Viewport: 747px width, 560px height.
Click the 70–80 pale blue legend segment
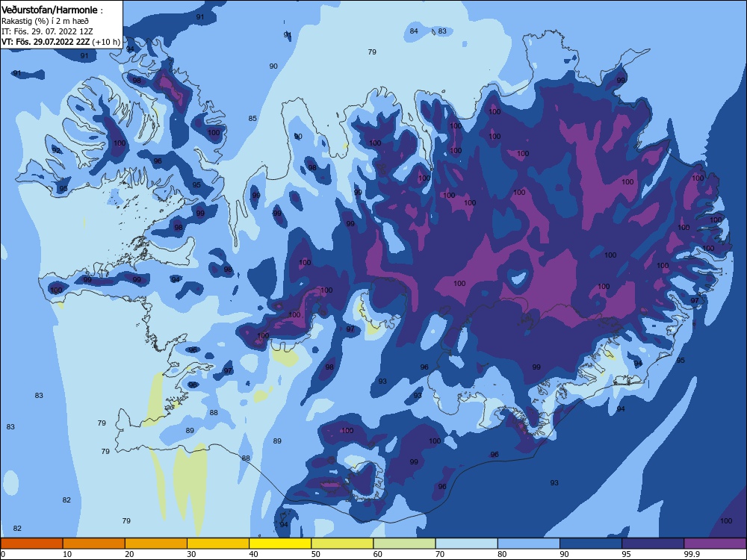click(466, 544)
